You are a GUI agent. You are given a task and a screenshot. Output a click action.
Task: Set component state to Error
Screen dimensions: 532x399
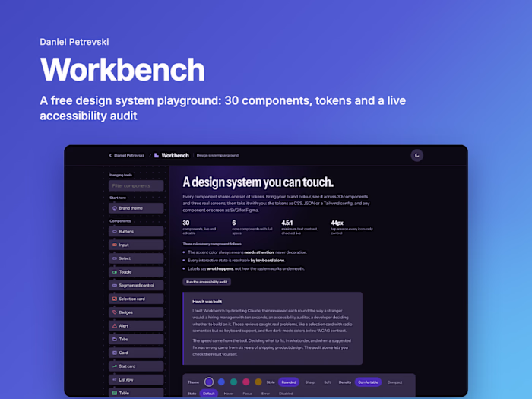[x=265, y=394]
